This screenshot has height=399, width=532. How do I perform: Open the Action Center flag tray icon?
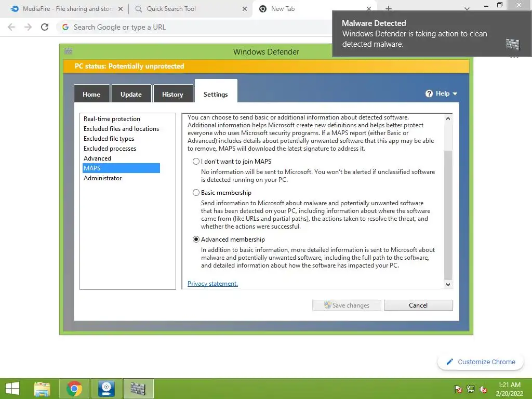click(458, 389)
